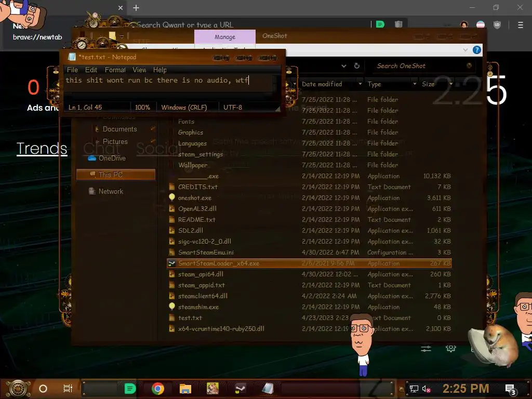Click inside the Notepad text area
Image resolution: width=532 pixels, height=399 pixels.
tap(169, 84)
